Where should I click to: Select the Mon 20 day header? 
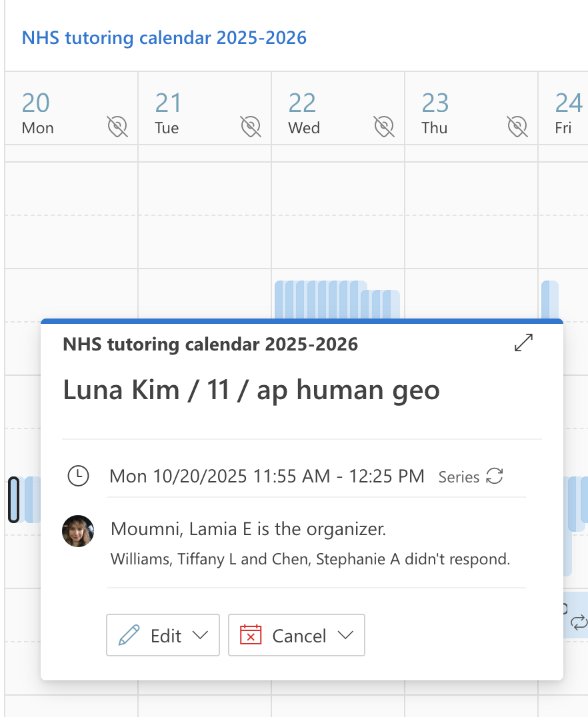point(37,111)
